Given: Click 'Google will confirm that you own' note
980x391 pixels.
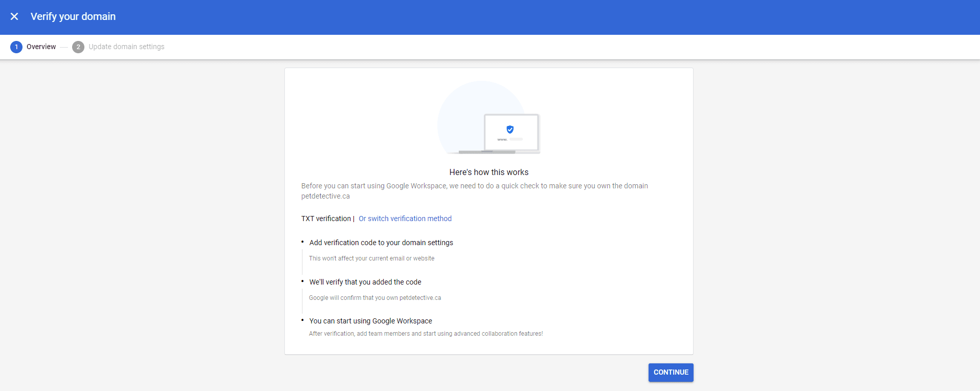Looking at the screenshot, I should [374, 298].
